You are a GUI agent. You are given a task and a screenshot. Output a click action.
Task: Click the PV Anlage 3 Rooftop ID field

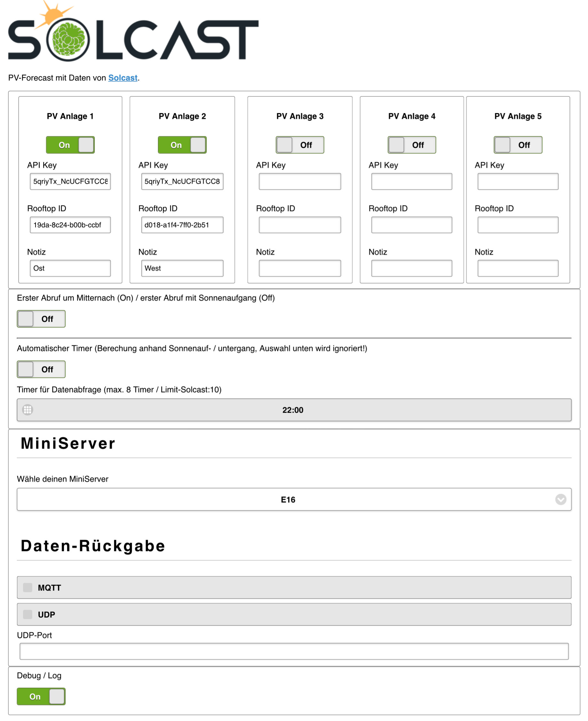pos(300,225)
